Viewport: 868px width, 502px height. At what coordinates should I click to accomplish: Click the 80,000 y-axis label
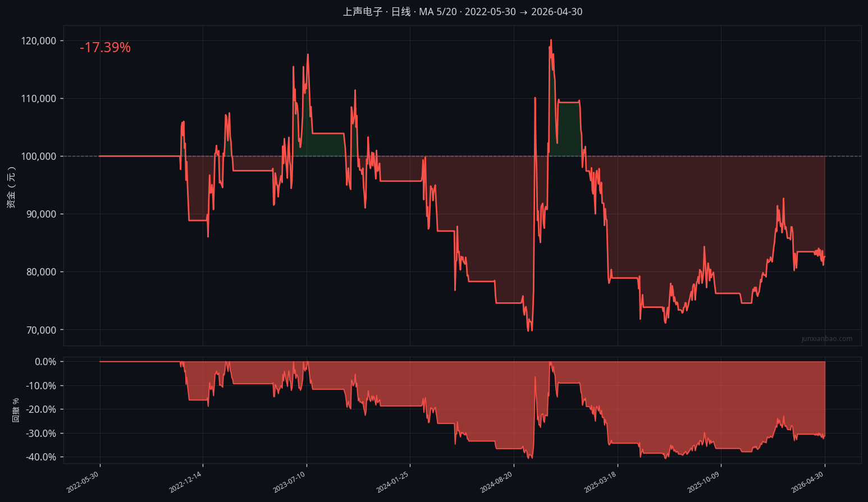[x=41, y=272]
